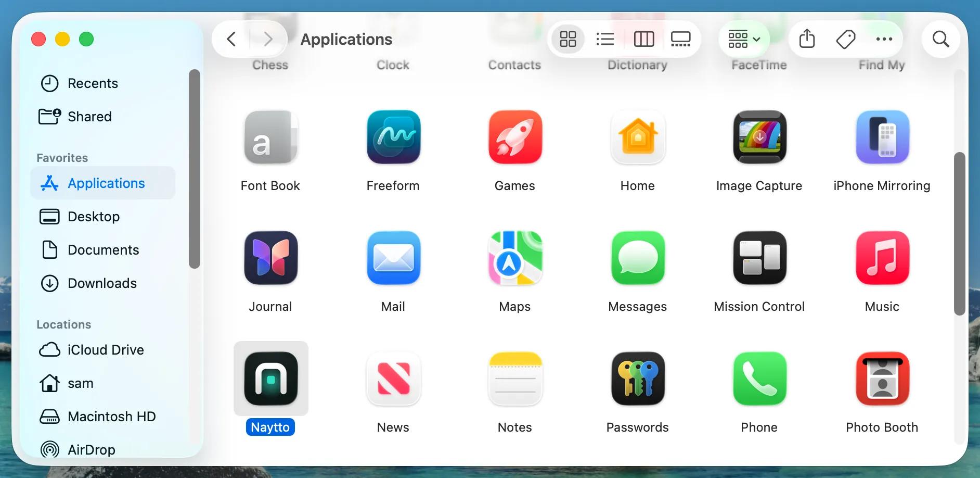Click the Applications window title
980x478 pixels.
tap(346, 40)
